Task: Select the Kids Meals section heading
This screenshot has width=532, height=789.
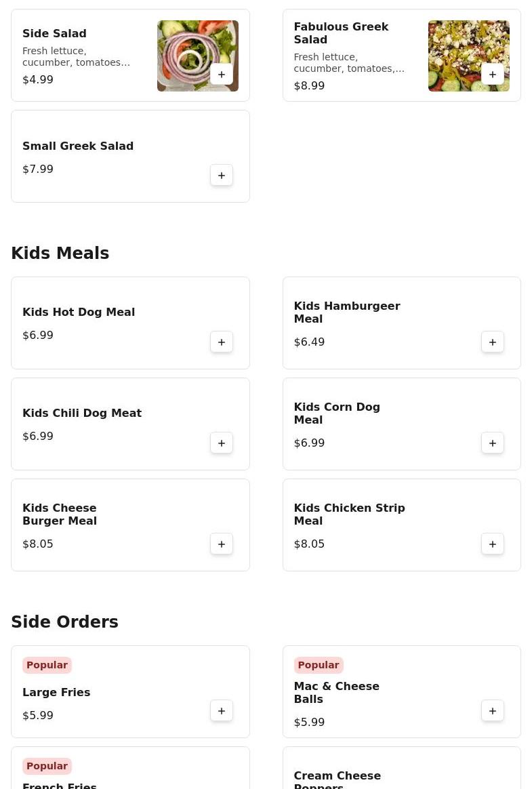Action: point(60,253)
